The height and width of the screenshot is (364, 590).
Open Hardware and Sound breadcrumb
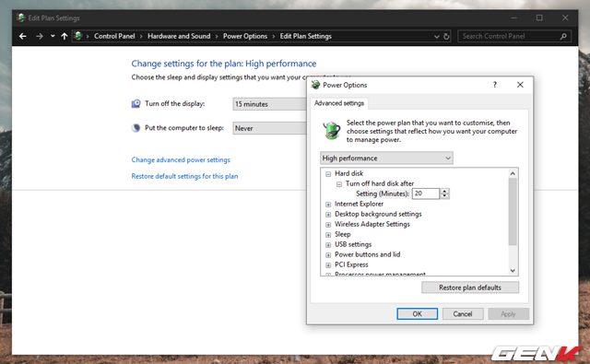179,36
